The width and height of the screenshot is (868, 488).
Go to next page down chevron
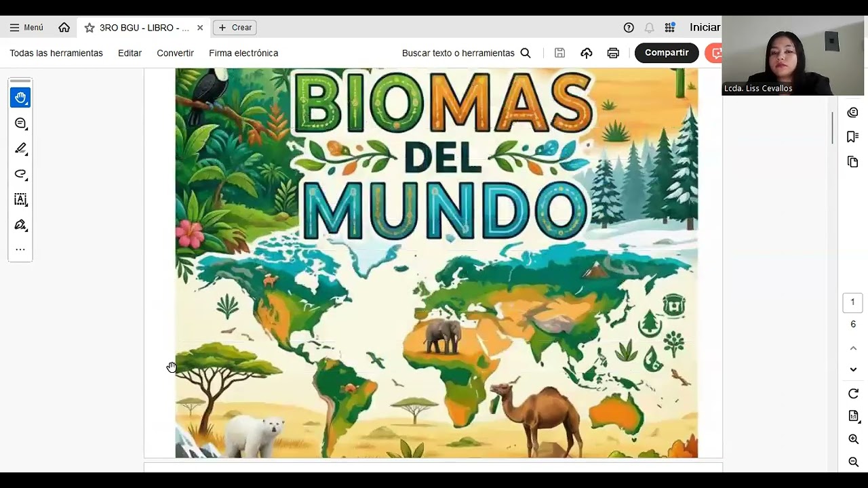(853, 369)
